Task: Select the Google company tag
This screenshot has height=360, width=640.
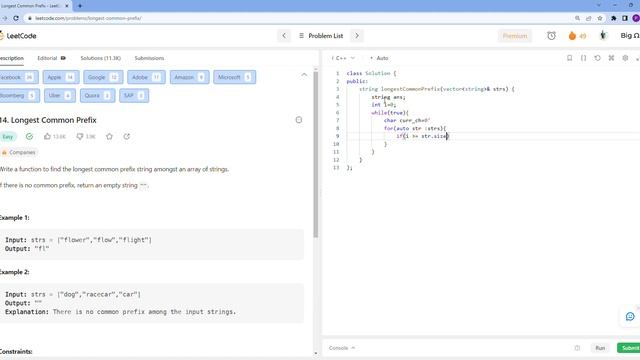Action: click(x=103, y=77)
